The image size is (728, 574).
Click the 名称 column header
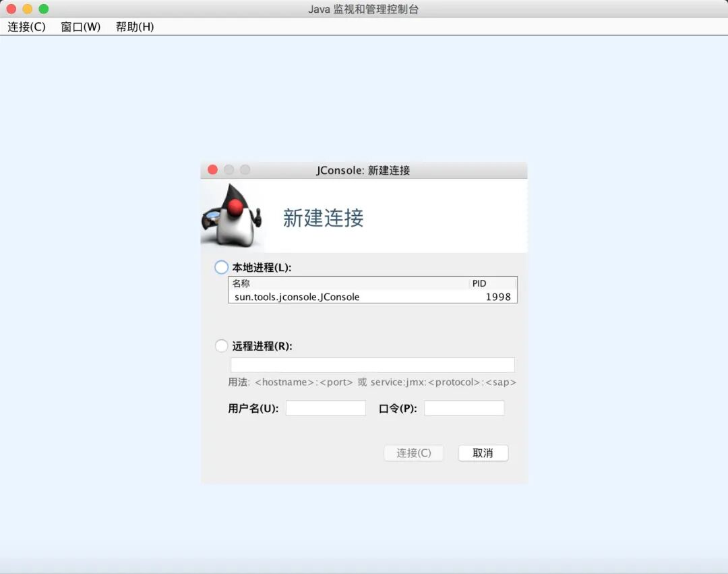click(x=349, y=283)
